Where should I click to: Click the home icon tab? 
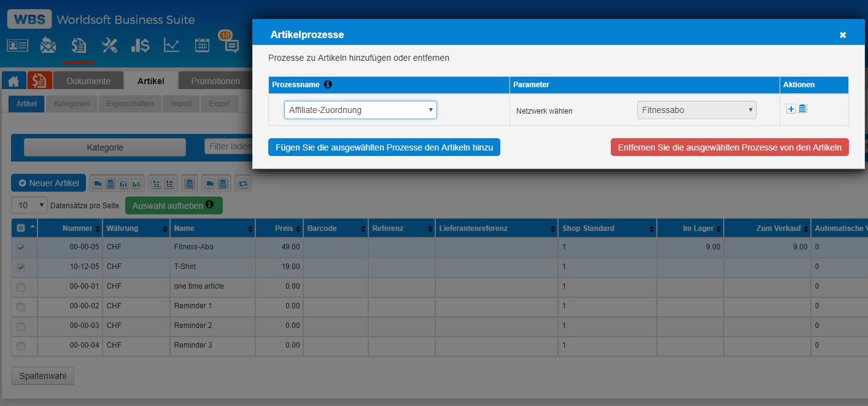click(x=15, y=81)
